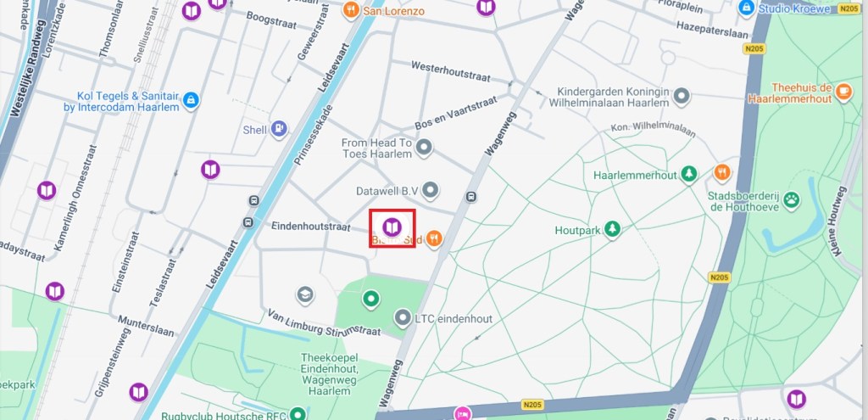The image size is (868, 420).
Task: Click the pink hotel bed marker
Action: [462, 413]
